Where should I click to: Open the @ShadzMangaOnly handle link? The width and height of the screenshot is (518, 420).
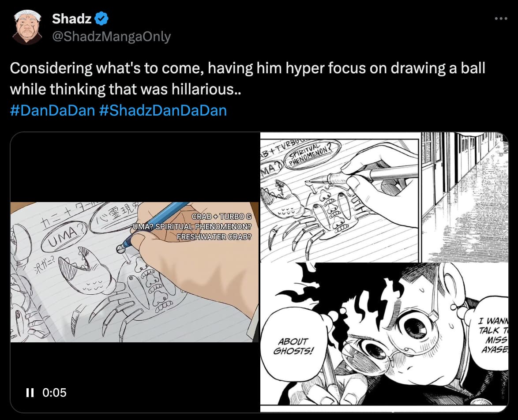pyautogui.click(x=111, y=37)
